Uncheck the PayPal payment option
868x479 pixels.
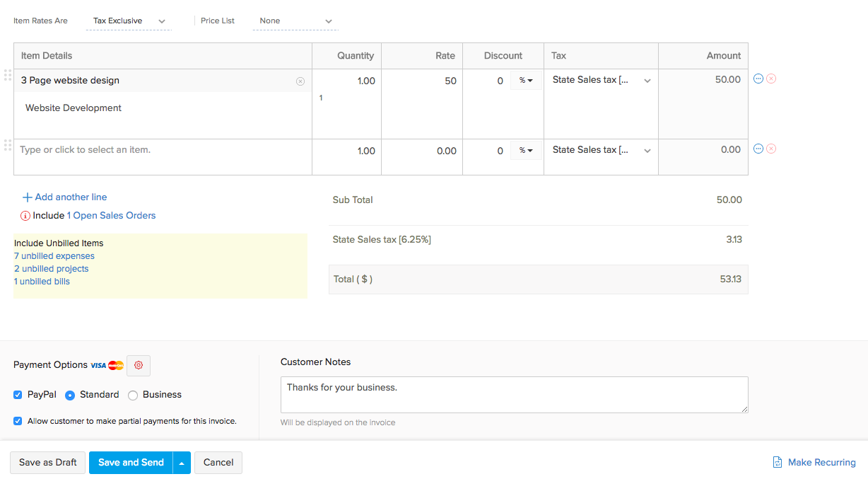[18, 395]
